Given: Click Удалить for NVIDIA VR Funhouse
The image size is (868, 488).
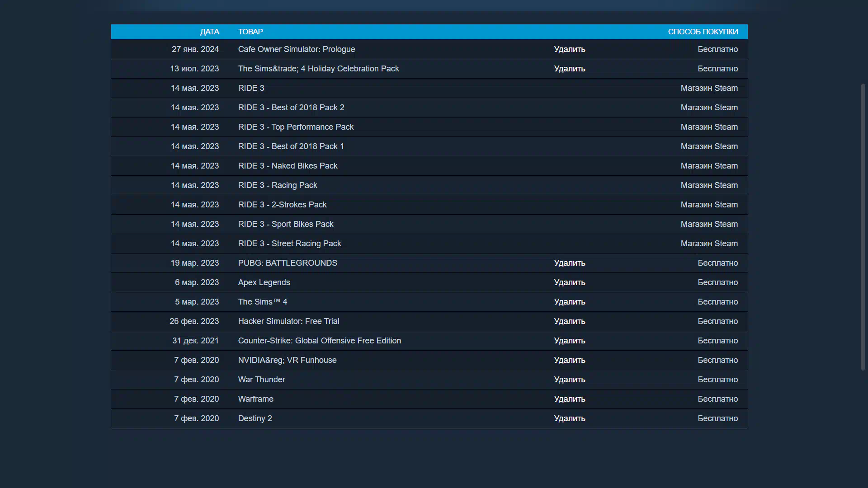Looking at the screenshot, I should 570,360.
